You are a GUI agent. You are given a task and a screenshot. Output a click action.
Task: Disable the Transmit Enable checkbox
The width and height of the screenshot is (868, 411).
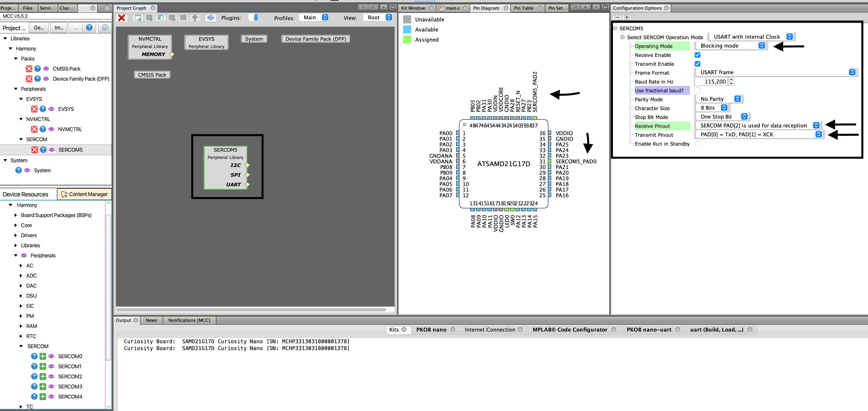(x=698, y=64)
